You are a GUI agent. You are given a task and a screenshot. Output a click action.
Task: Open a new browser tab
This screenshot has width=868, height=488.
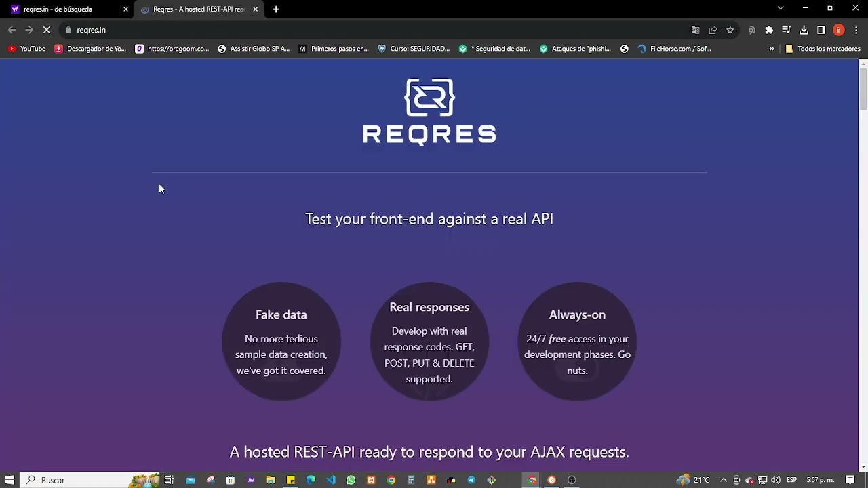pyautogui.click(x=276, y=9)
